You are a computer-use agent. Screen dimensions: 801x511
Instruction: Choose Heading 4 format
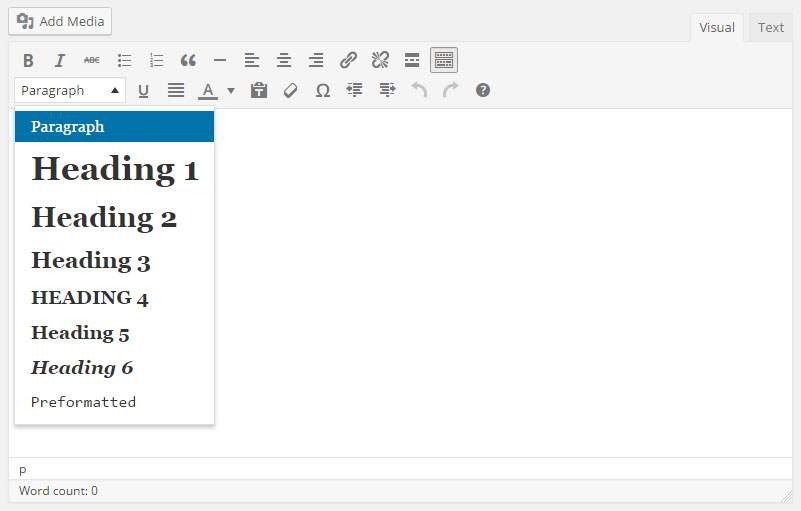[114, 297]
